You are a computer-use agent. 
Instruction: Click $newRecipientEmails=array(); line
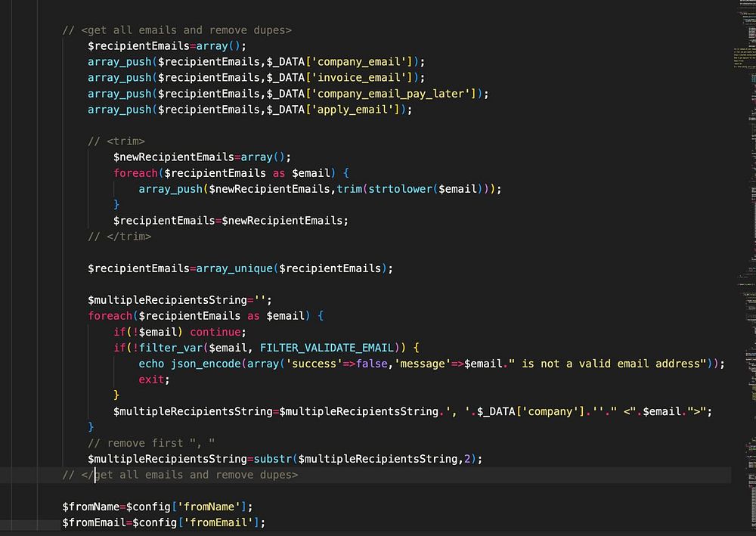202,157
